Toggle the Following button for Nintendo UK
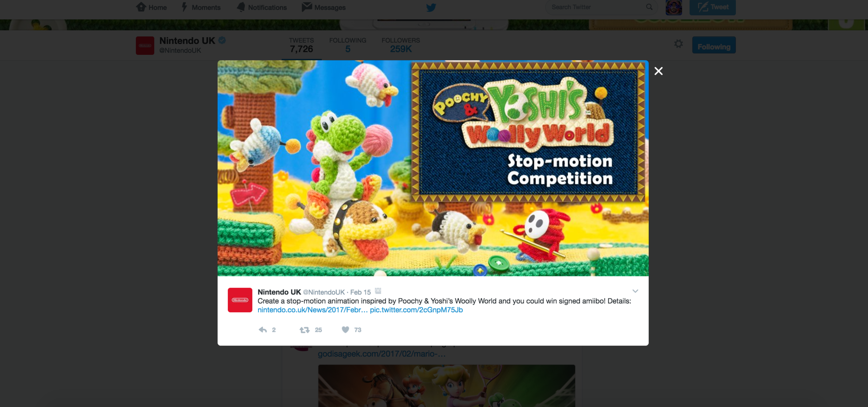Image resolution: width=868 pixels, height=407 pixels. (x=713, y=45)
